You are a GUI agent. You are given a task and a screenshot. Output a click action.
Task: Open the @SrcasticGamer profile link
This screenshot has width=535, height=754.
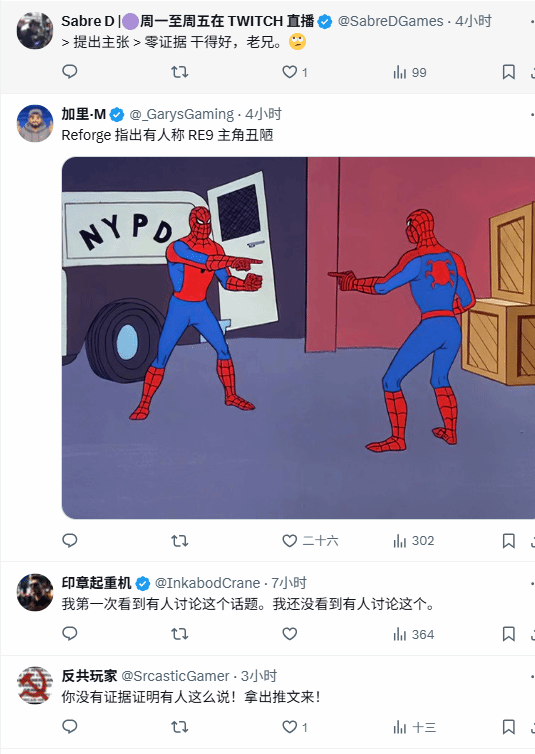[175, 676]
